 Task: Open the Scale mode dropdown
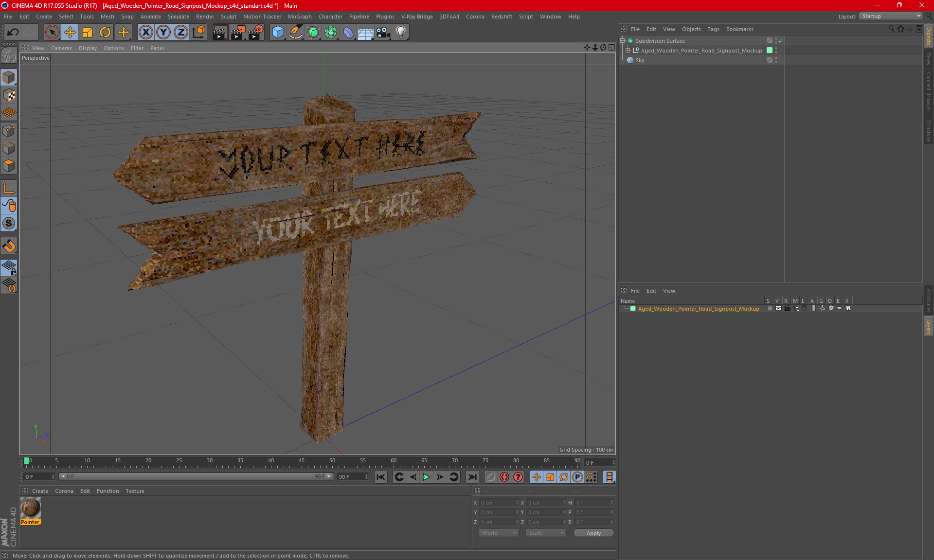(x=546, y=533)
